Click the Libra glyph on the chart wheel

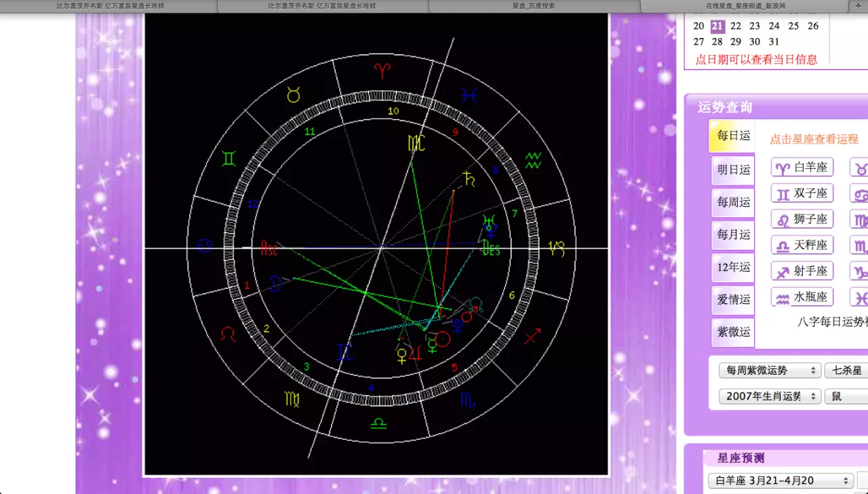378,423
